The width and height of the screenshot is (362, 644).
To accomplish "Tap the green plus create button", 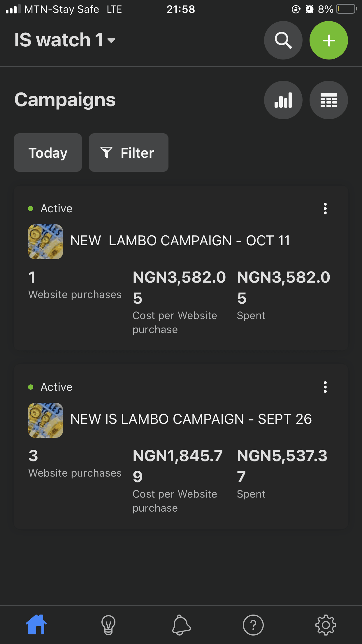I will [x=328, y=40].
